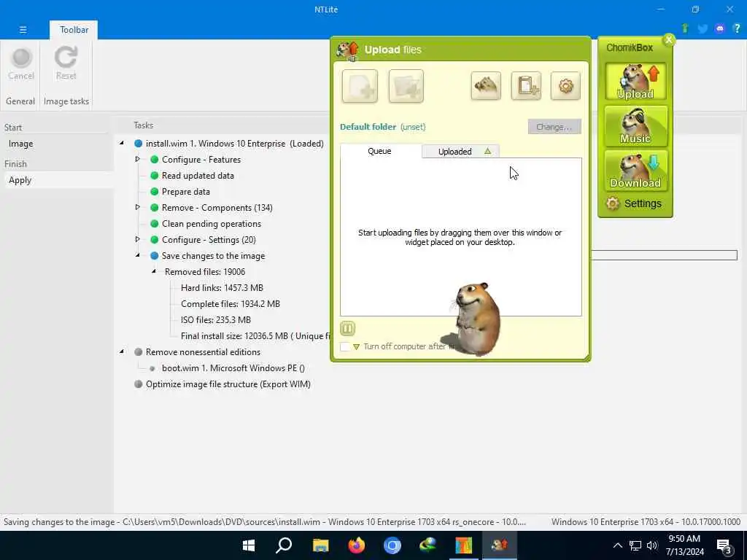Open the NTLite help question icon
This screenshot has height=560, width=747.
(x=737, y=28)
